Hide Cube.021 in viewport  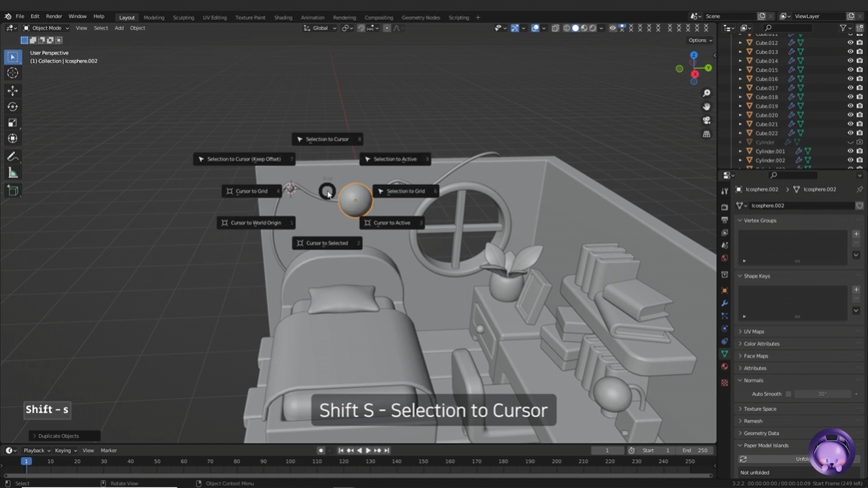pyautogui.click(x=850, y=124)
